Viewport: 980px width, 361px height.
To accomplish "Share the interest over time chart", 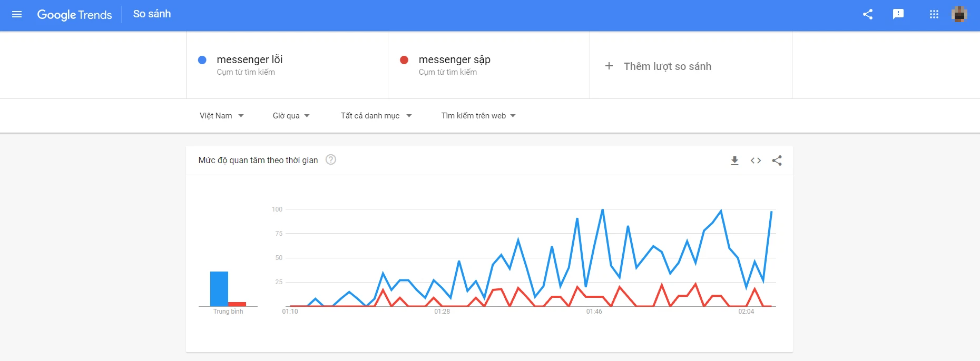I will point(777,161).
